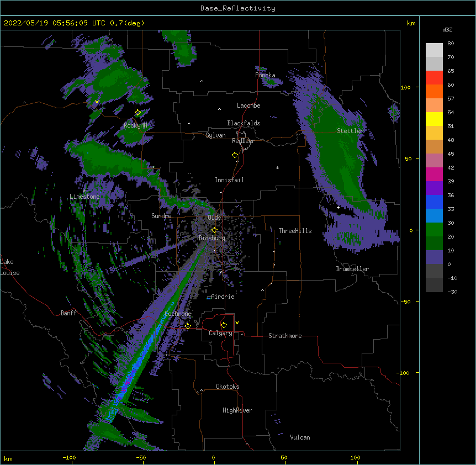Image resolution: width=476 pixels, height=465 pixels.
Task: Click the Blackfalds city label
Action: pyautogui.click(x=244, y=123)
